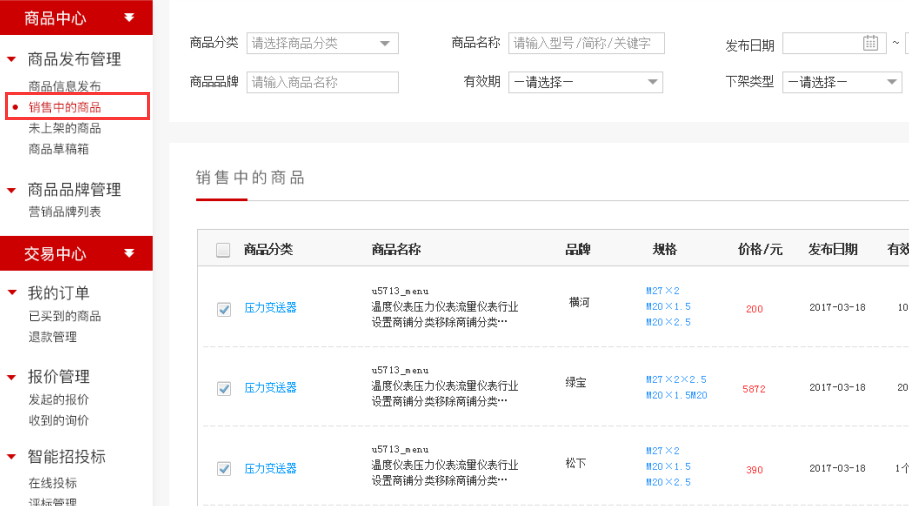909x506 pixels.
Task: Click 压力变送器 link in the 松下 row
Action: pyautogui.click(x=270, y=468)
